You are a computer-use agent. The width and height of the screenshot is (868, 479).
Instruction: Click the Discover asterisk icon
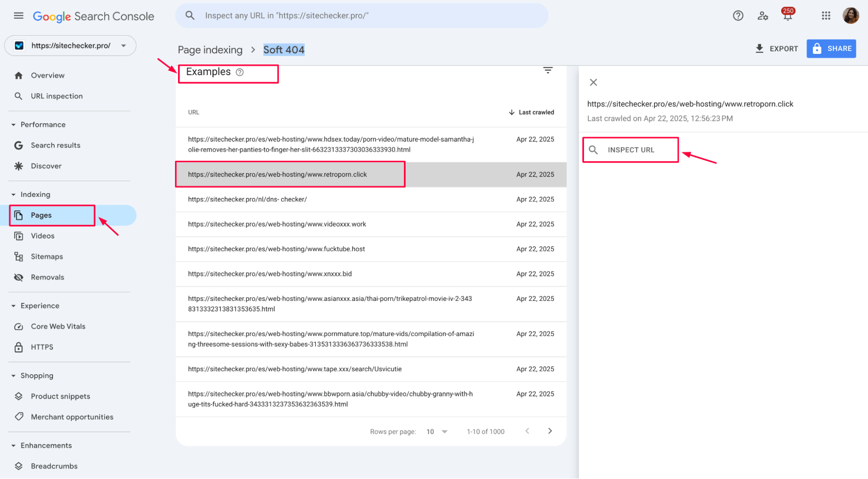[18, 166]
